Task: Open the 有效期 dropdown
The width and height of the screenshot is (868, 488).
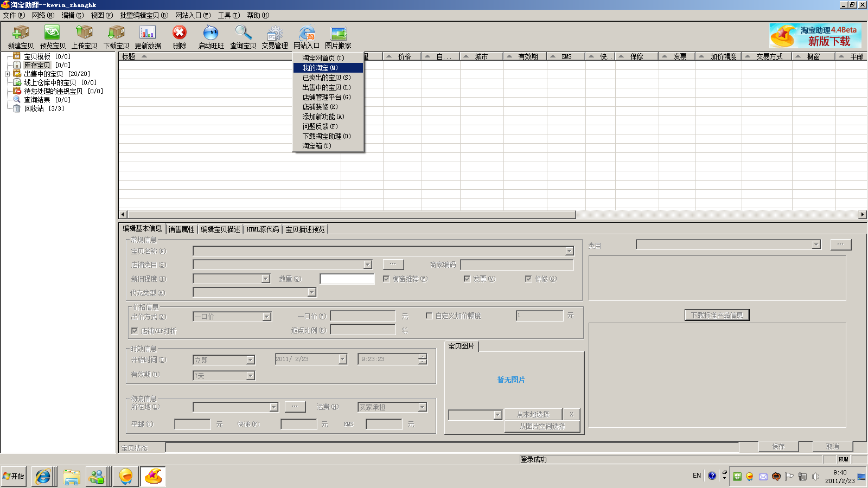Action: tap(250, 376)
